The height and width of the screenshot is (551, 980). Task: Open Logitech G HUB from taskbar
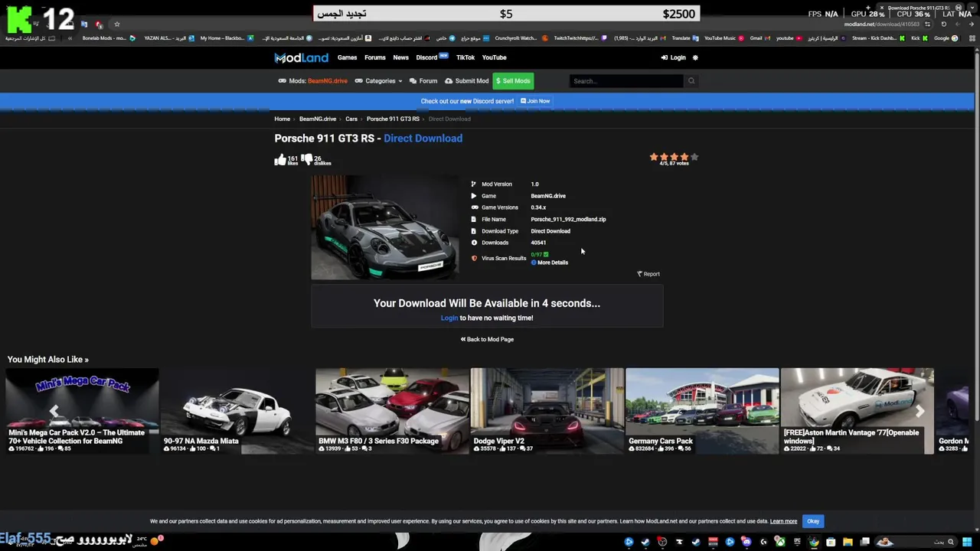tap(763, 542)
